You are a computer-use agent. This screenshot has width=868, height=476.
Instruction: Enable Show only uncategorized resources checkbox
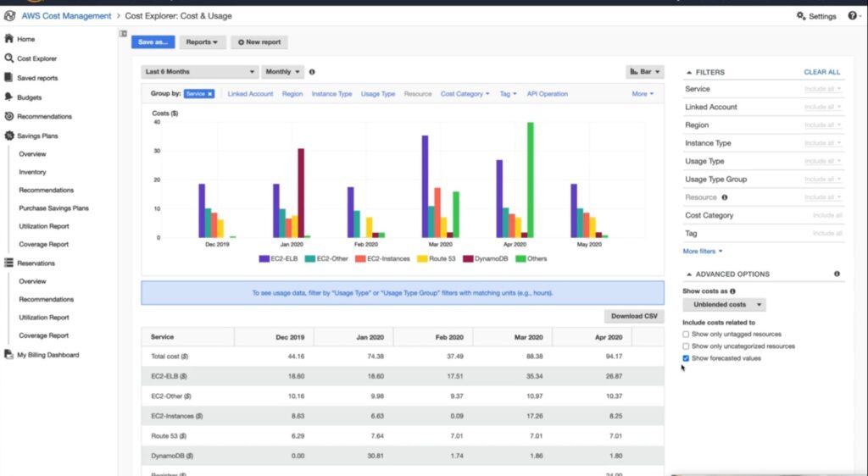686,346
